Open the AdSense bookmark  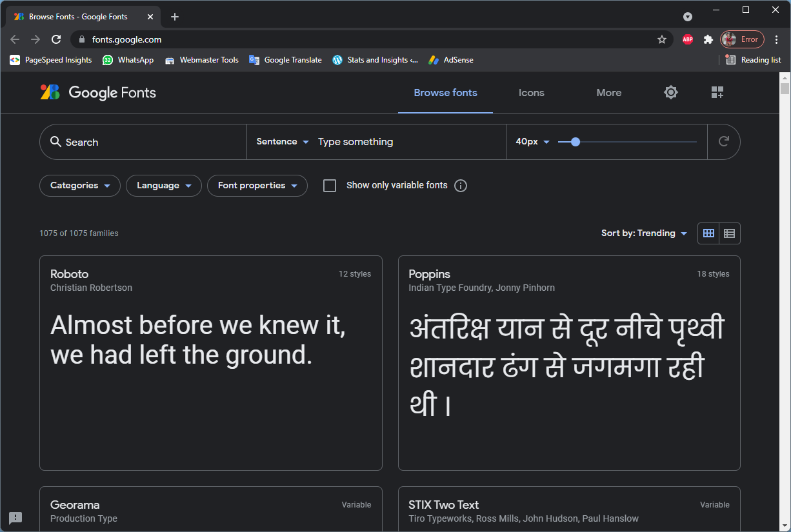(450, 60)
